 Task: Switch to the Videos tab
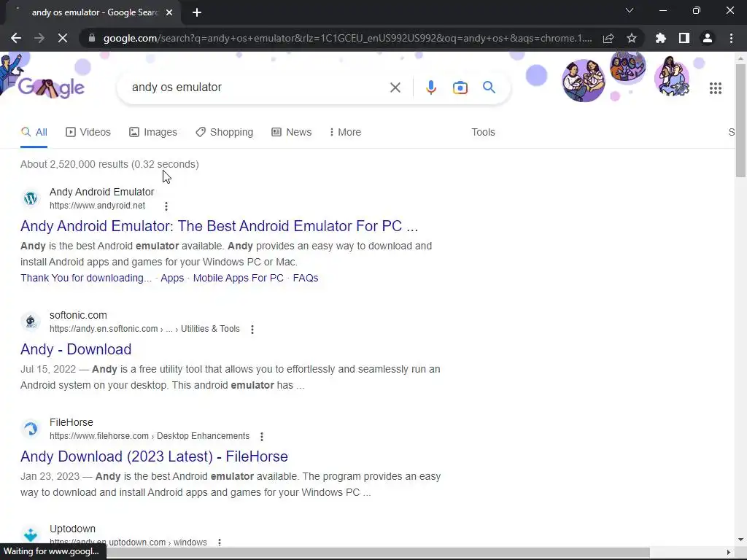pyautogui.click(x=88, y=132)
